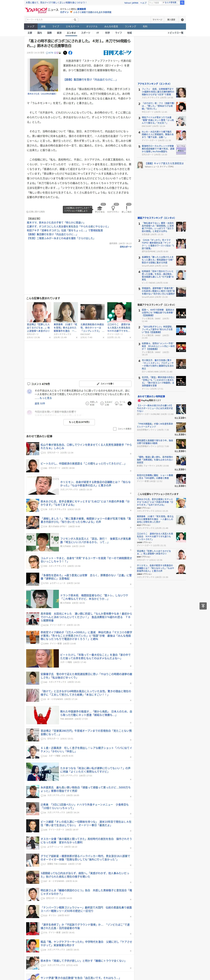The height and width of the screenshot is (980, 210).
Task: Select the スポーツ category
Action: tap(86, 33)
